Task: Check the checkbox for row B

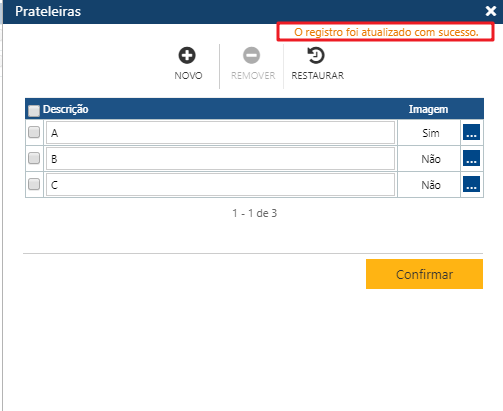Action: [x=34, y=158]
